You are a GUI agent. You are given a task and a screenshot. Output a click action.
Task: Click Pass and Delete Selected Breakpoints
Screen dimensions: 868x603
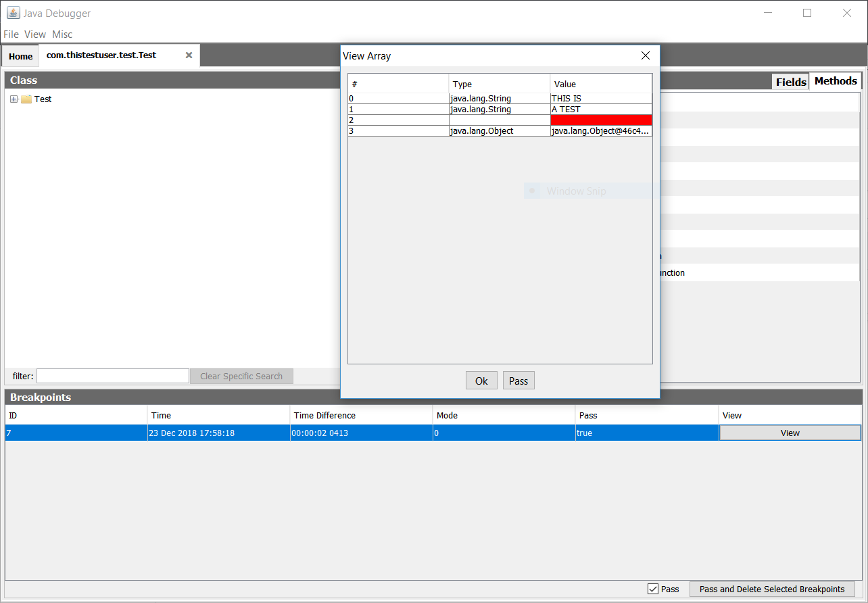pos(772,589)
